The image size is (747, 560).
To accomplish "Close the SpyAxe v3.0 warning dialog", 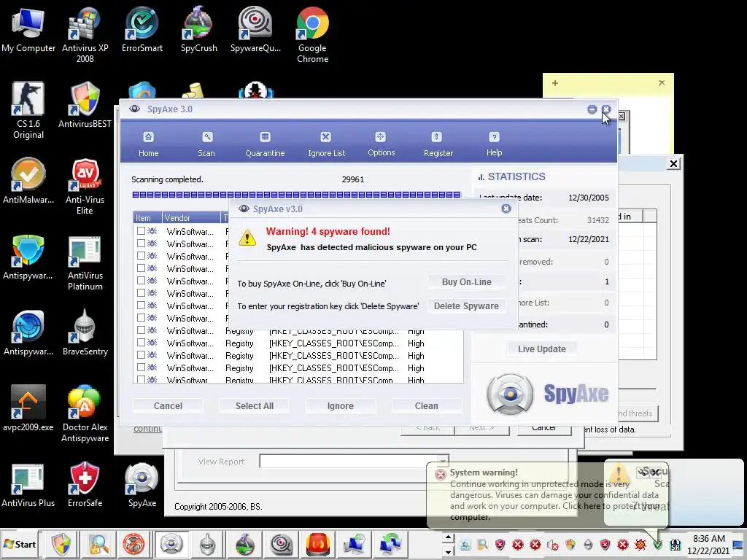I will [506, 209].
